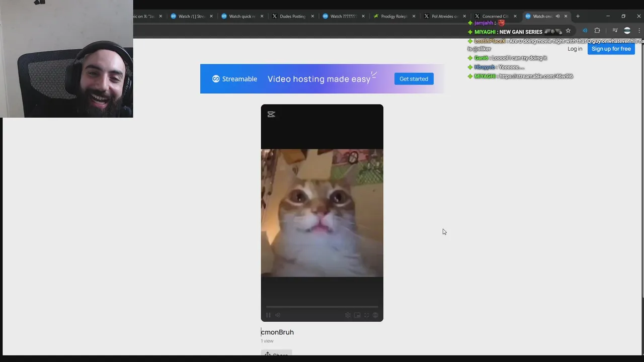The height and width of the screenshot is (362, 644).
Task: Close the 'Dudes Posting' tab
Action: (312, 16)
